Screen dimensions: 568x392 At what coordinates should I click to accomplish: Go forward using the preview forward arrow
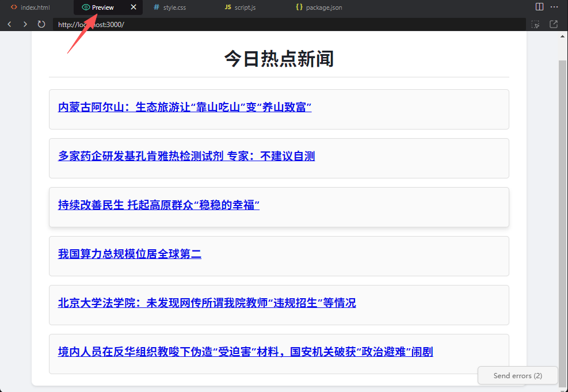(25, 24)
